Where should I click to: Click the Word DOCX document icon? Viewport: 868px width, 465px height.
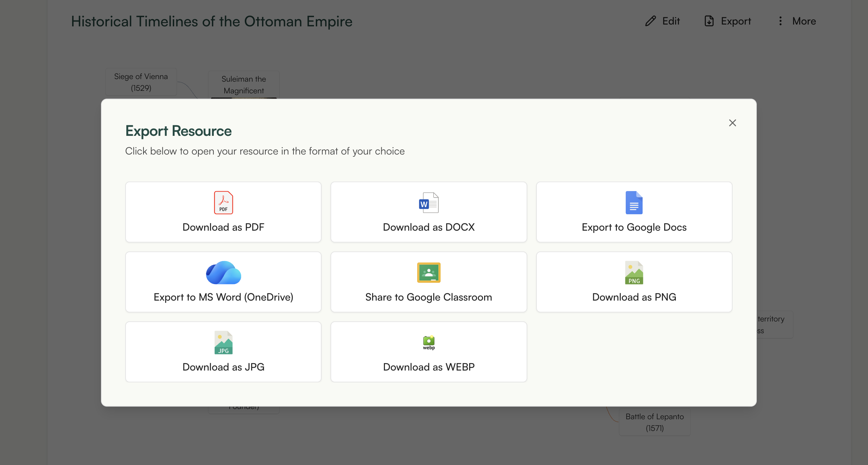[x=429, y=202]
